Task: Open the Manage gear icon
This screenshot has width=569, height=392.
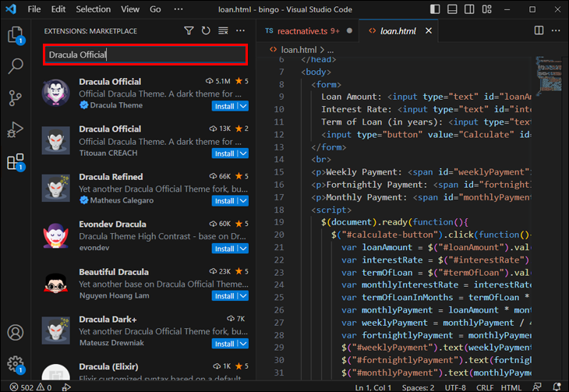Action: 16,364
